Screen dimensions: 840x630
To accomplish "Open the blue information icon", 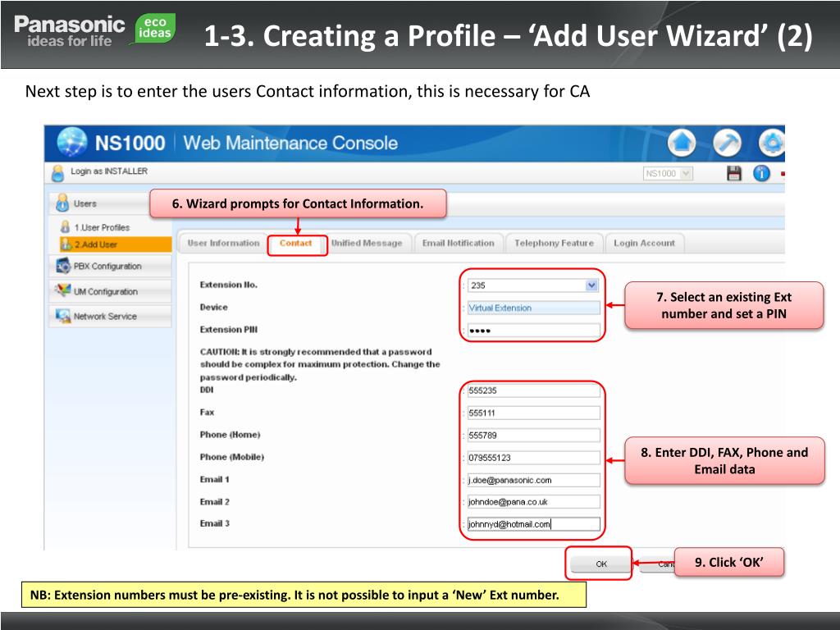I will point(761,173).
